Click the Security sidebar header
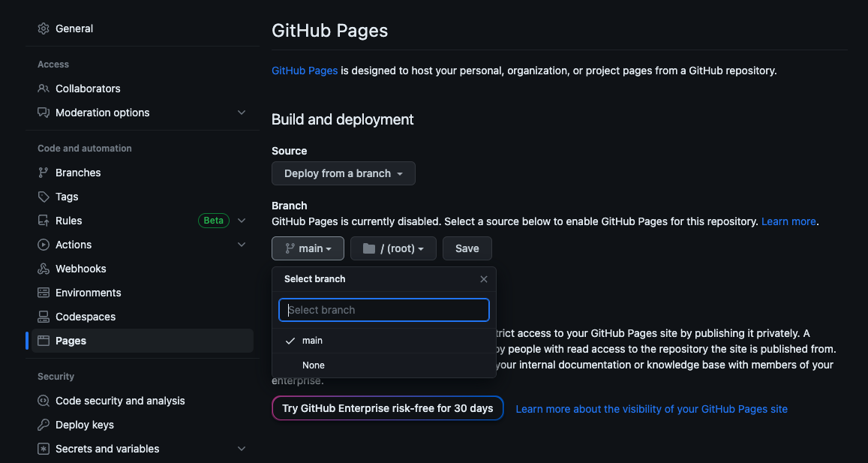The height and width of the screenshot is (463, 868). (56, 377)
